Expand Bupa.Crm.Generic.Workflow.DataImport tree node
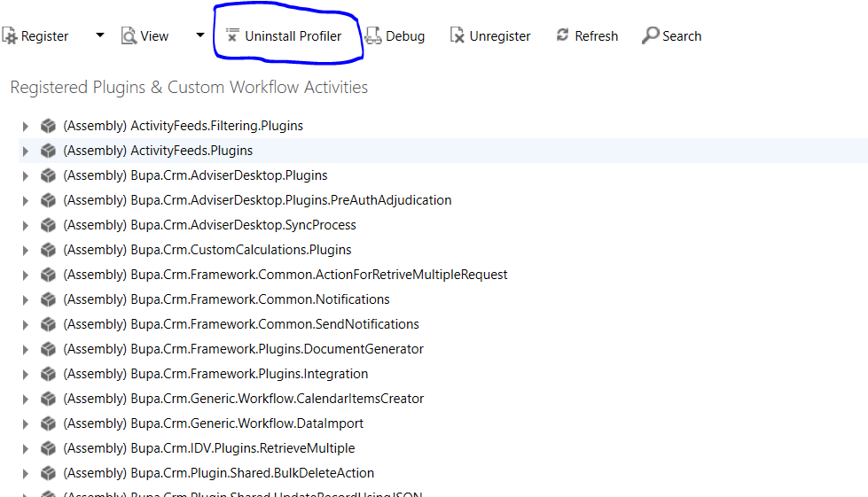 (25, 424)
